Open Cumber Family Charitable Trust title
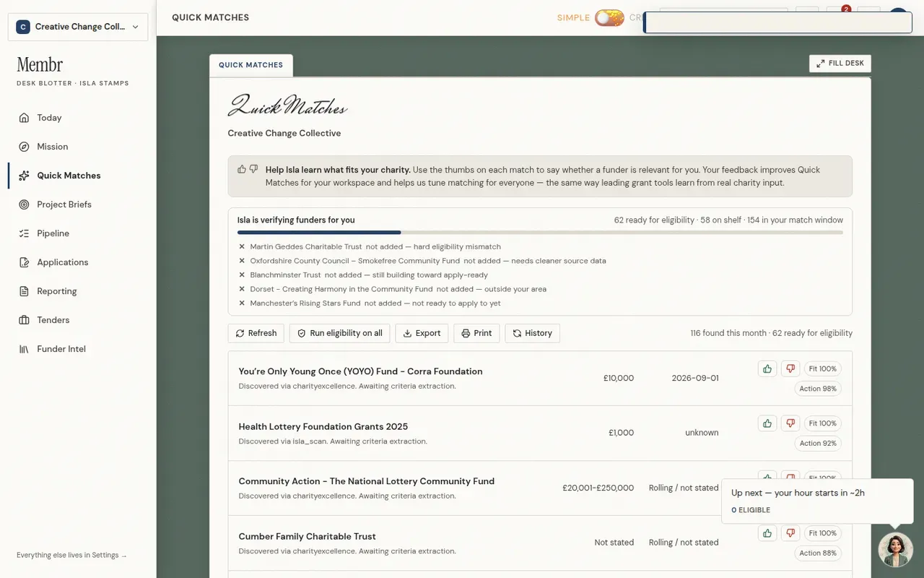 point(307,536)
